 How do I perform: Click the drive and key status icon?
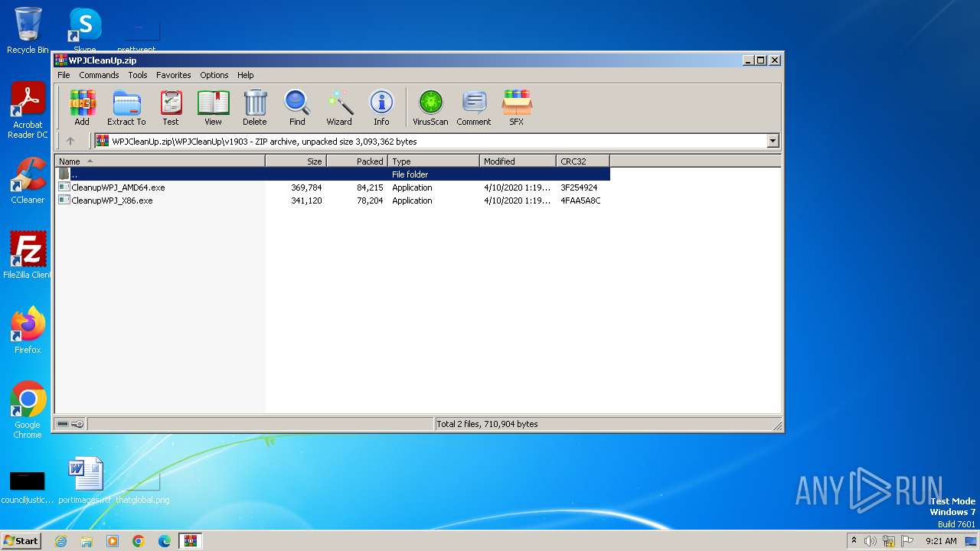[x=70, y=424]
